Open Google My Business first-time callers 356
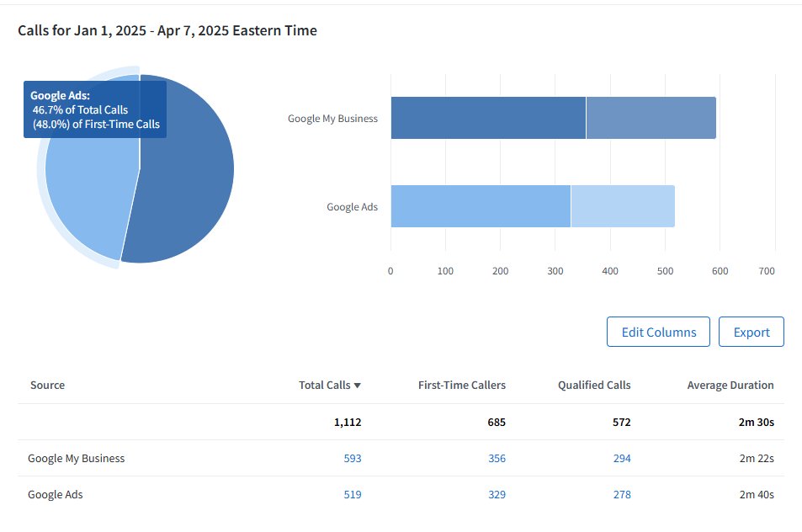The image size is (802, 532). coord(497,458)
